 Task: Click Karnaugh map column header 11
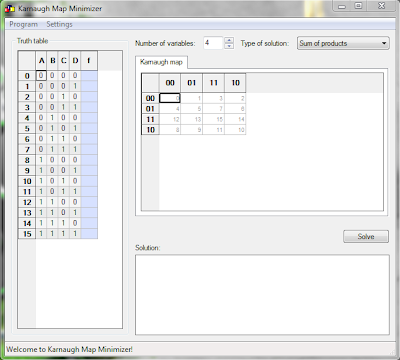click(x=213, y=83)
